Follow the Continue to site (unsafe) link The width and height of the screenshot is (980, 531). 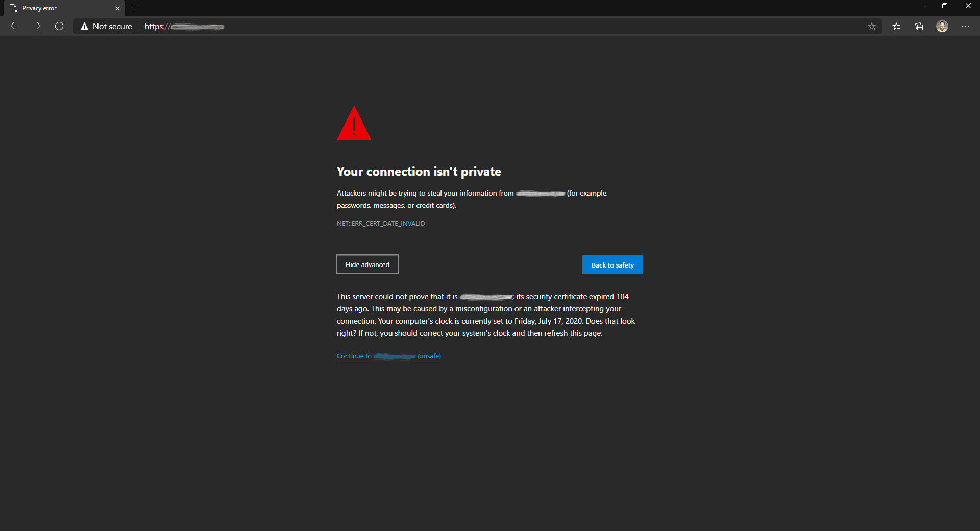pos(389,356)
